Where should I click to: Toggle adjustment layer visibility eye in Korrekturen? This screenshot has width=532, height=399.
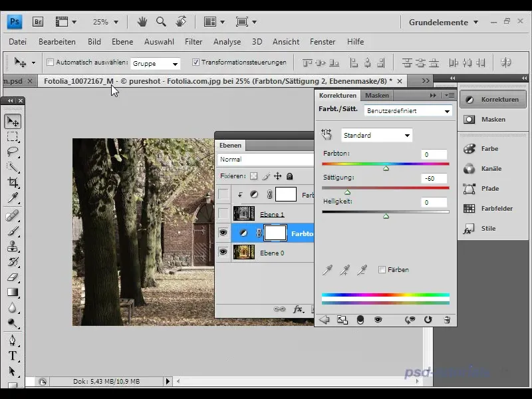[x=378, y=320]
